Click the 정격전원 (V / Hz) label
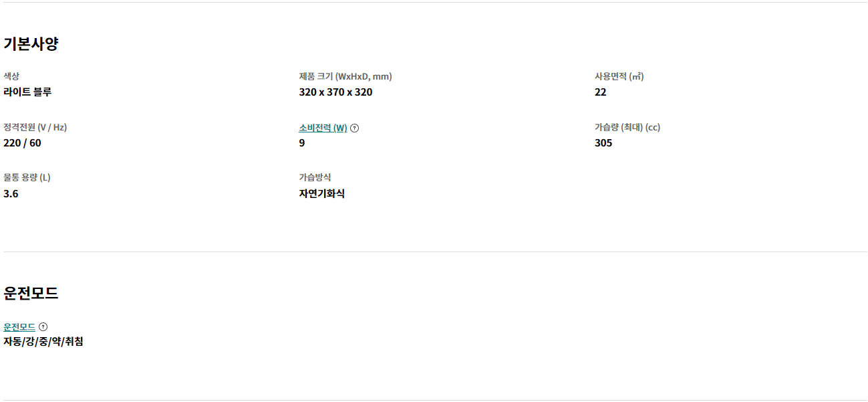 click(35, 127)
